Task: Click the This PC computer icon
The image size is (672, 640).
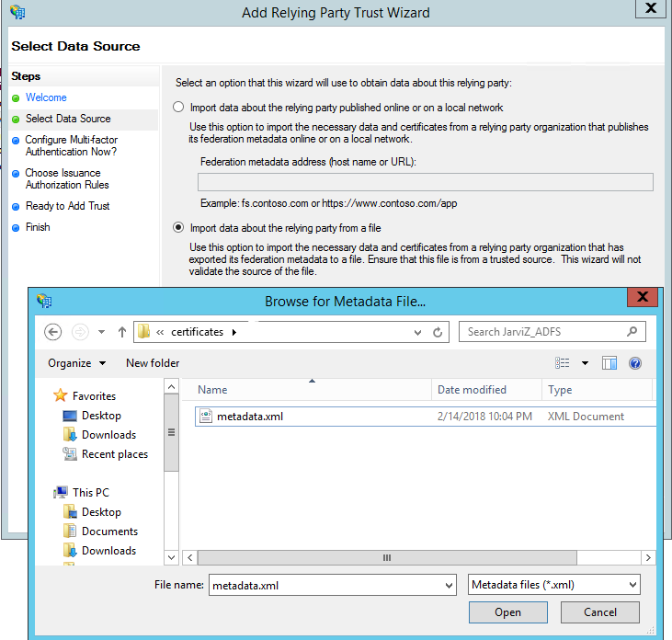Action: (61, 492)
